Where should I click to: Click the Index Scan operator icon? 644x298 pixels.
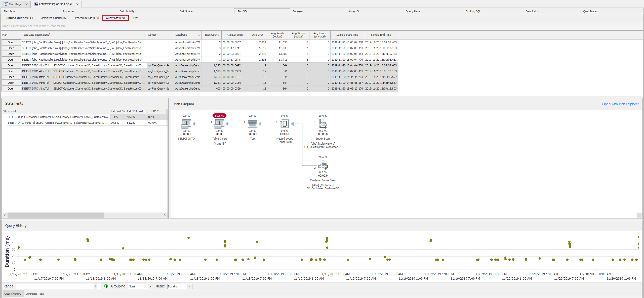(x=323, y=123)
